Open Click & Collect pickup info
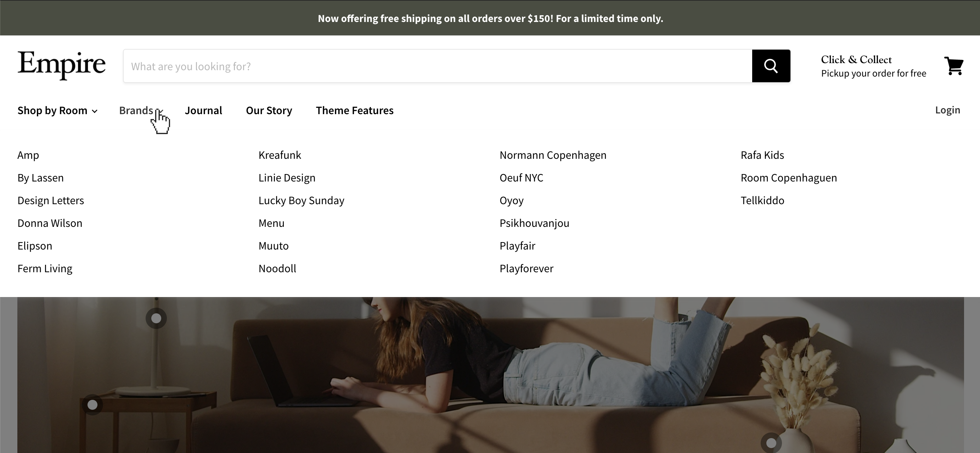 click(x=873, y=66)
